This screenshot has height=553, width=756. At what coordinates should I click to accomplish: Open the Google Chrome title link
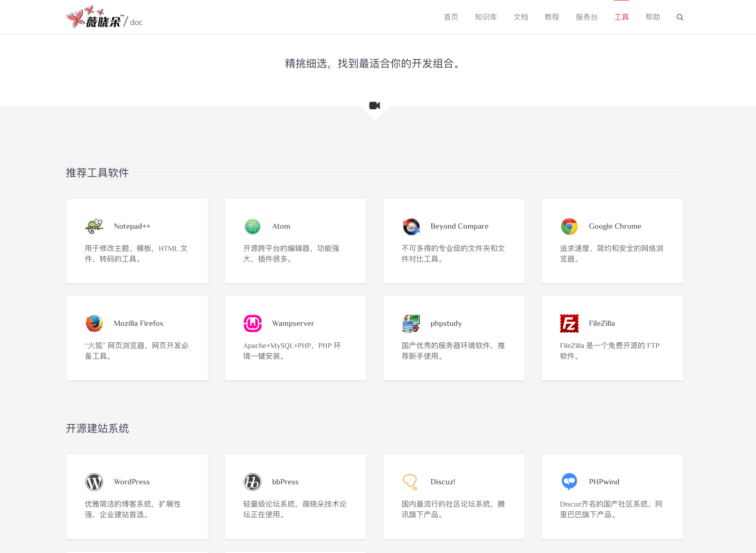tap(615, 226)
